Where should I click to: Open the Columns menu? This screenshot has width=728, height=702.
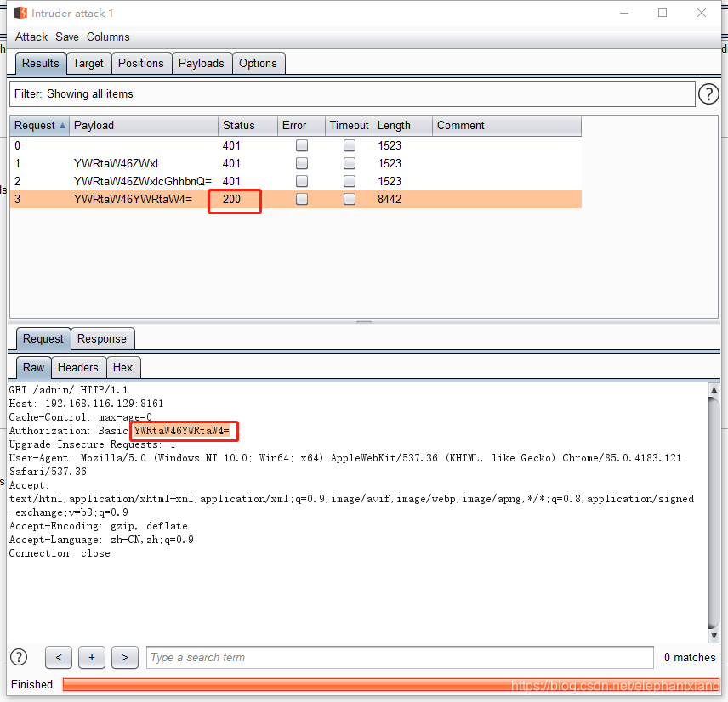click(108, 37)
